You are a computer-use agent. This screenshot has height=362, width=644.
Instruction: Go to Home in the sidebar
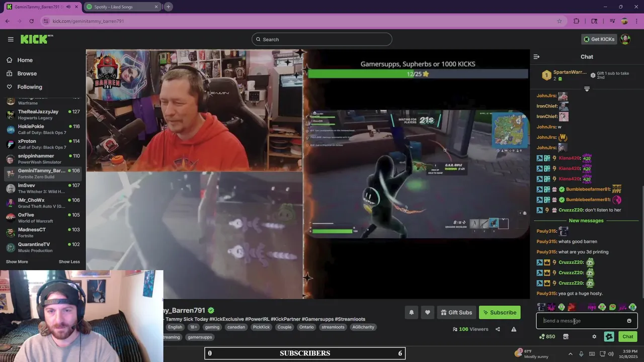pos(25,60)
